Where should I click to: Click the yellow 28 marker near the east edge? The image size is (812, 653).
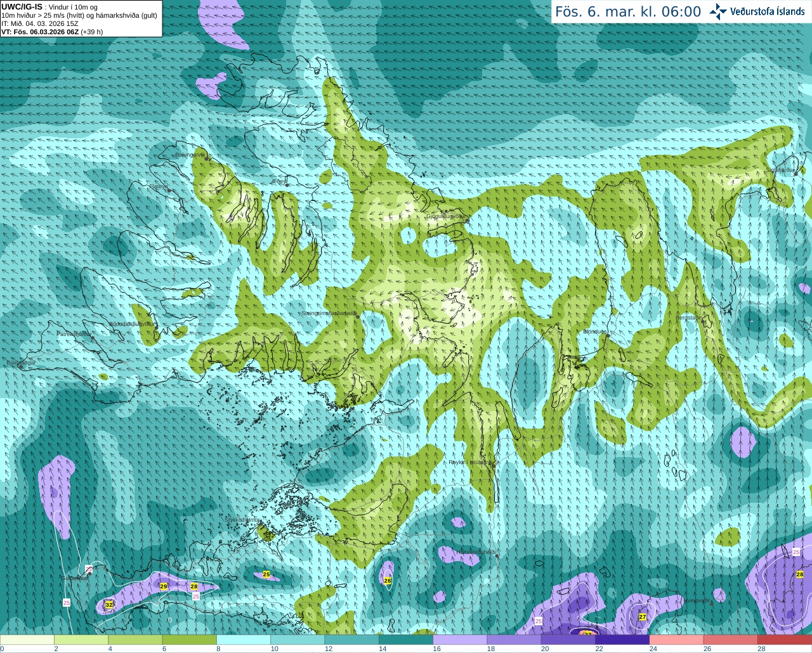tap(800, 574)
